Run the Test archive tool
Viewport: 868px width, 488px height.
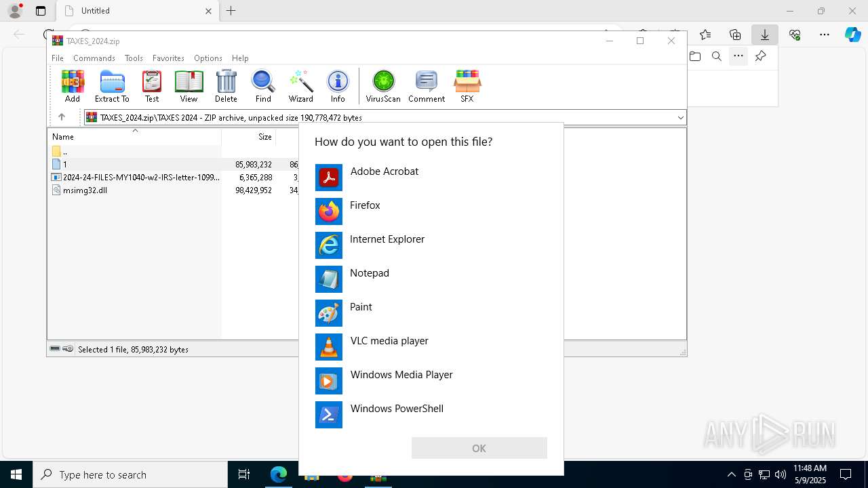(x=152, y=86)
